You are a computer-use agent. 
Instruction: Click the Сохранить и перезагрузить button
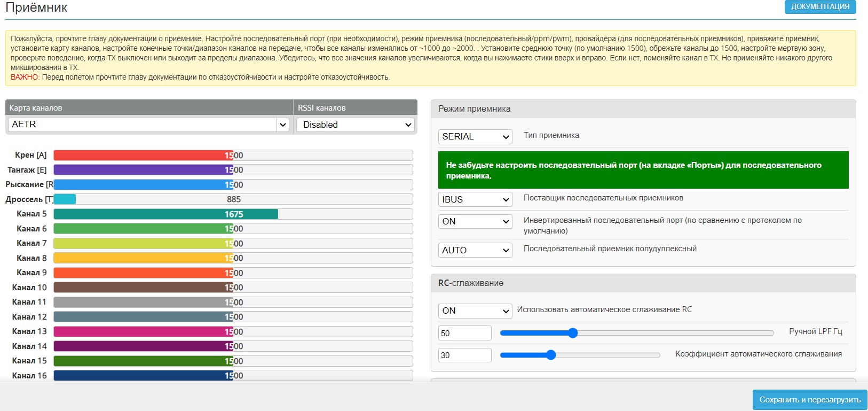click(x=809, y=400)
